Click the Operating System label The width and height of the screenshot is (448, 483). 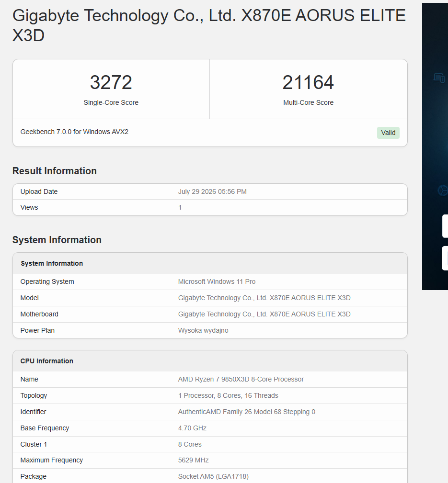pyautogui.click(x=47, y=281)
